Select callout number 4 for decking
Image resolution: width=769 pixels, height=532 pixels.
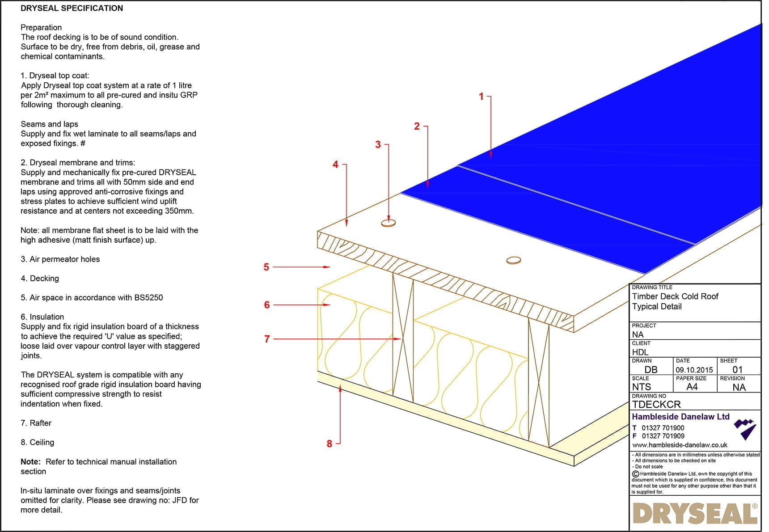click(x=335, y=165)
